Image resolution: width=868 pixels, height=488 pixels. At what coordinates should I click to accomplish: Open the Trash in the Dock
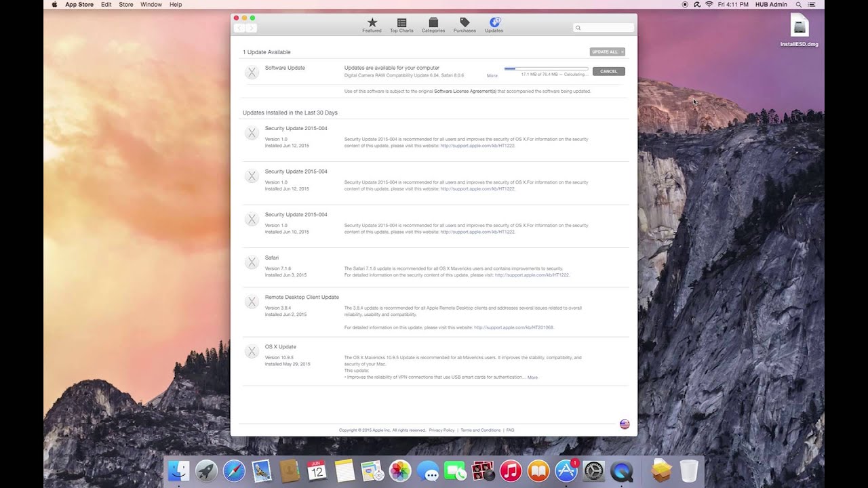(x=689, y=471)
